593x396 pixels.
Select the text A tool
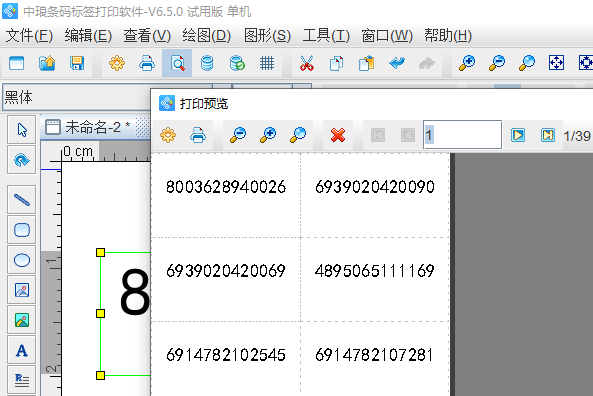(22, 351)
